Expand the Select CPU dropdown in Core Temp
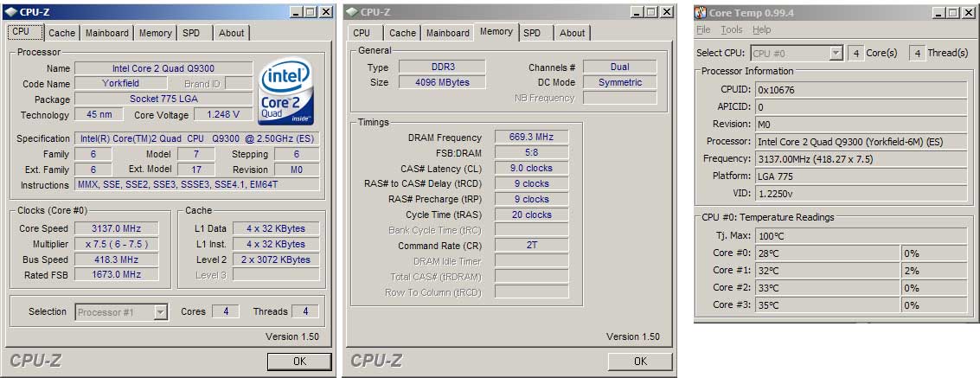980x378 pixels. (x=836, y=54)
